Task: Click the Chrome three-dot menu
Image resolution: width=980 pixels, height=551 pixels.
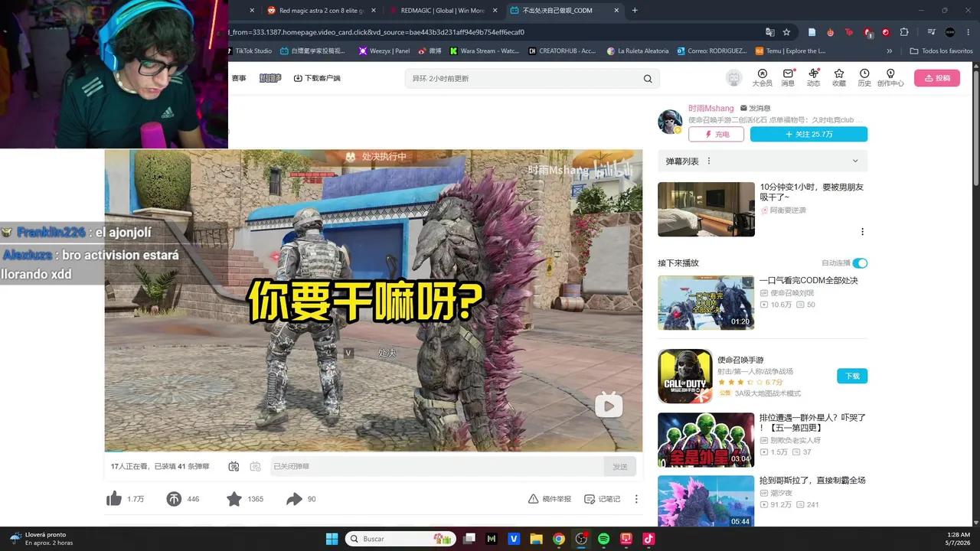Action: point(967,32)
